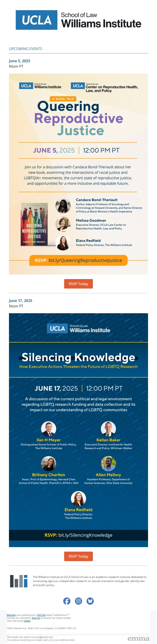Image resolution: width=157 pixels, height=644 pixels.
Task: Click the Opt Out link
Action: [41, 615]
